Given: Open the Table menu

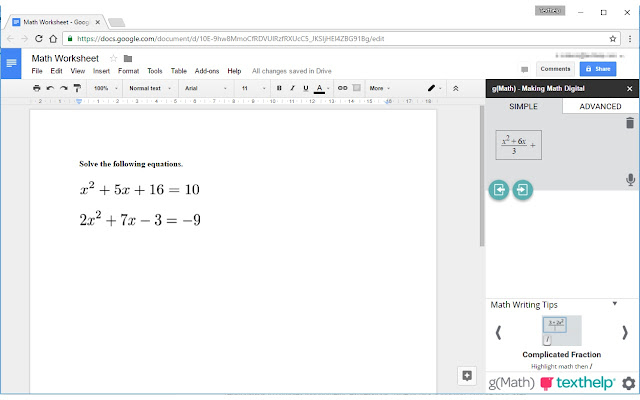Looking at the screenshot, I should pyautogui.click(x=179, y=71).
